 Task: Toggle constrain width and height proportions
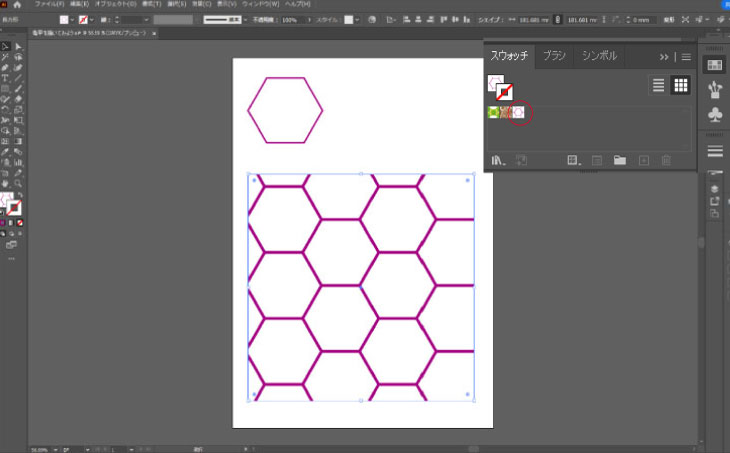(558, 19)
